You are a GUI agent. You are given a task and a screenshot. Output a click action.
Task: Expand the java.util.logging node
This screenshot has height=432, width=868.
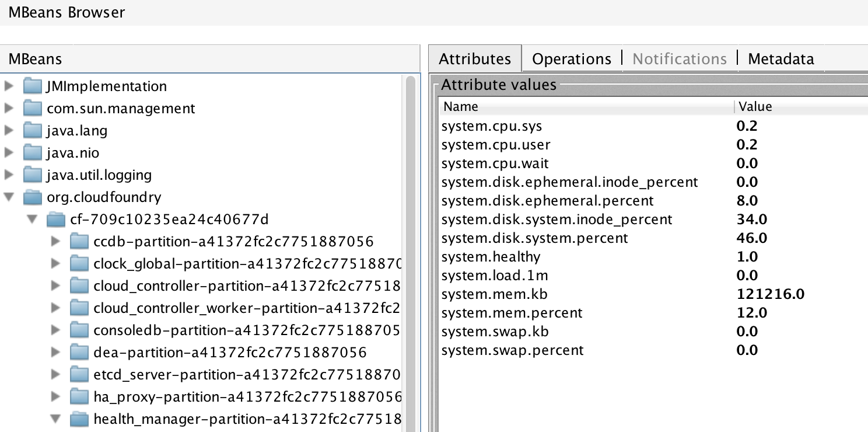(9, 175)
